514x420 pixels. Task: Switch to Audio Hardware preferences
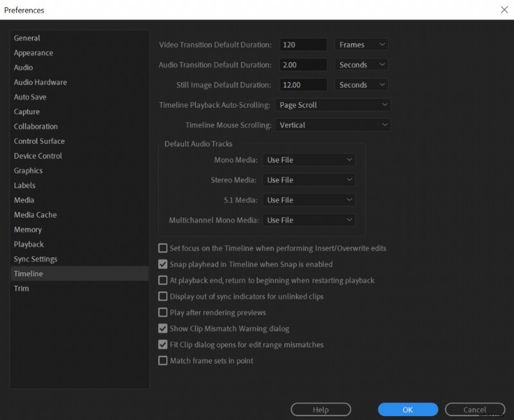pos(39,82)
